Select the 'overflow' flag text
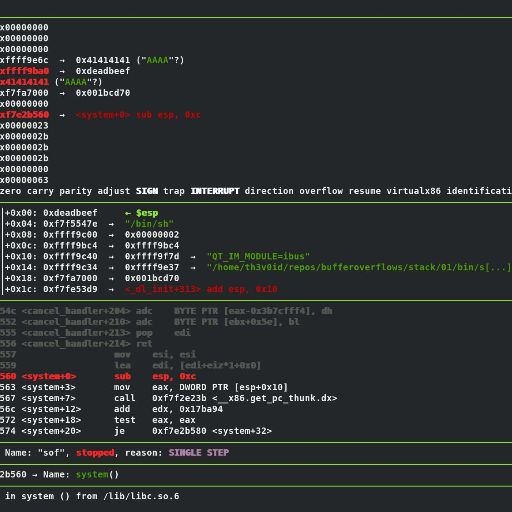512x512 pixels. [x=321, y=191]
